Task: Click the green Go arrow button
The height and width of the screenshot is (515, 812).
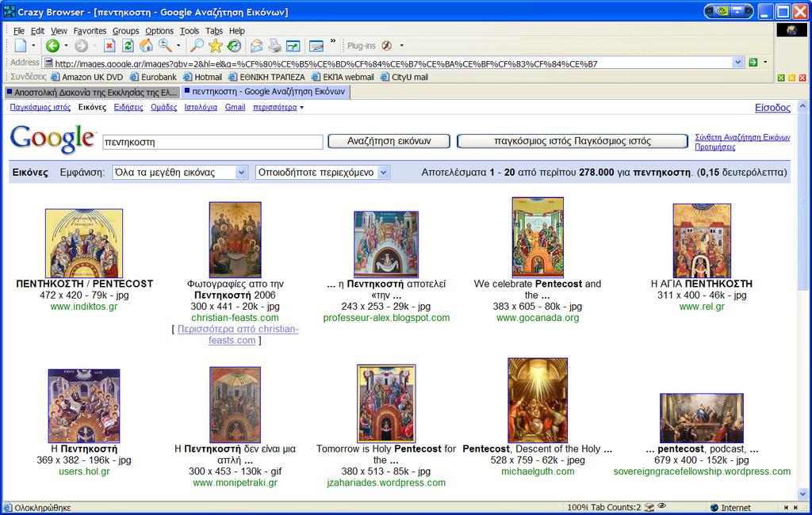Action: (x=753, y=63)
